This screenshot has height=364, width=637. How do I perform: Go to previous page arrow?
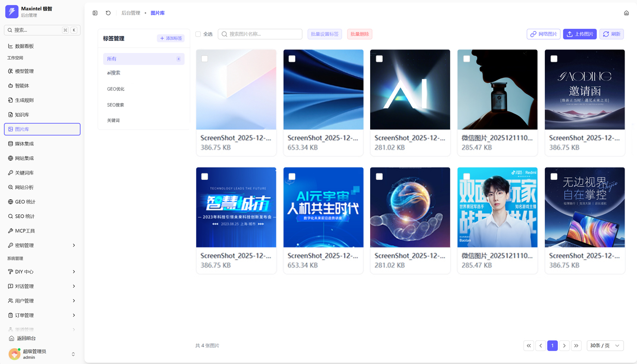coord(541,345)
